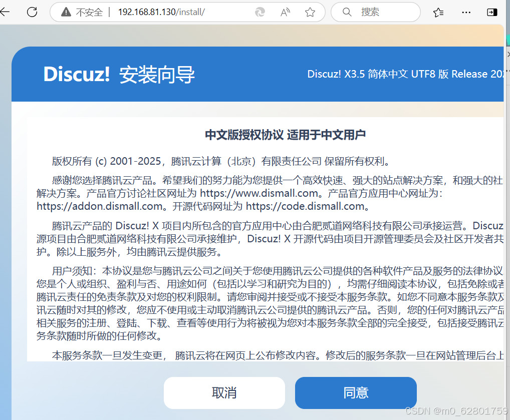Add this page to favorites with the star
Viewport: 510px width, 420px height.
(x=310, y=12)
